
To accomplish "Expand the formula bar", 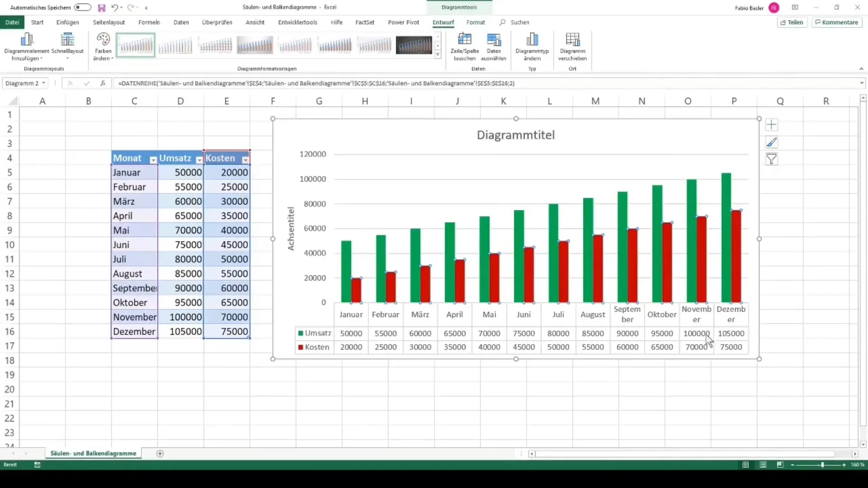I will pos(862,83).
